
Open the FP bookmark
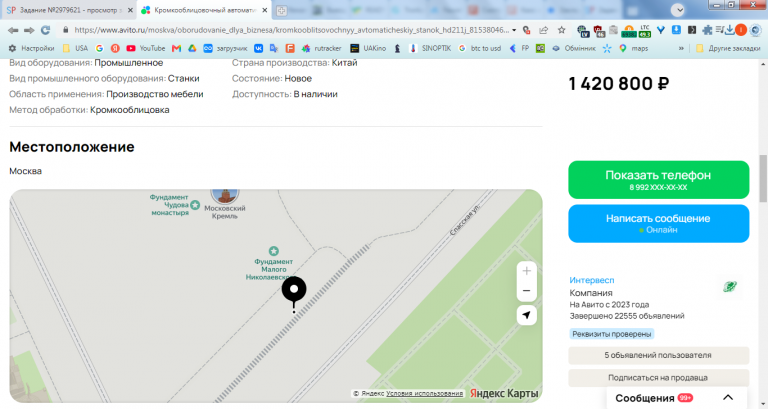[519, 48]
